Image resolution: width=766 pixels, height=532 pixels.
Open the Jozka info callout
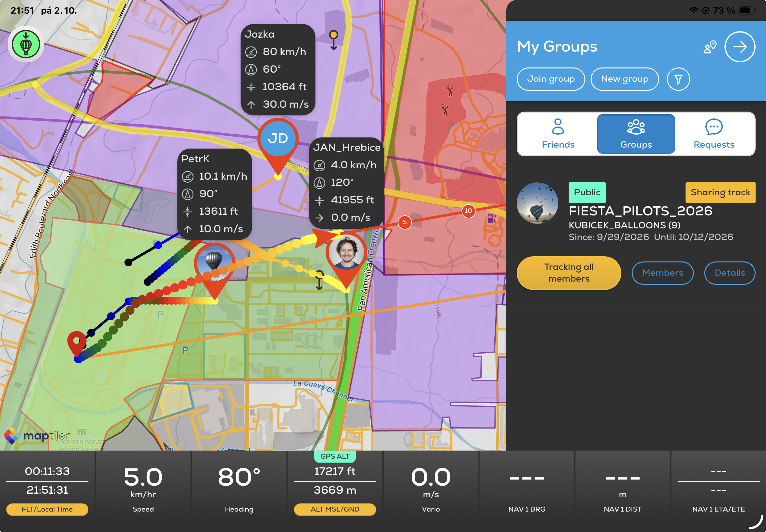(x=278, y=70)
